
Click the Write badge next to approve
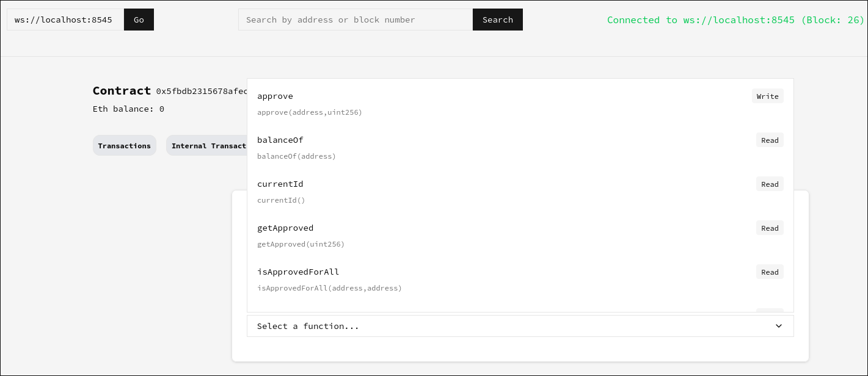tap(767, 96)
